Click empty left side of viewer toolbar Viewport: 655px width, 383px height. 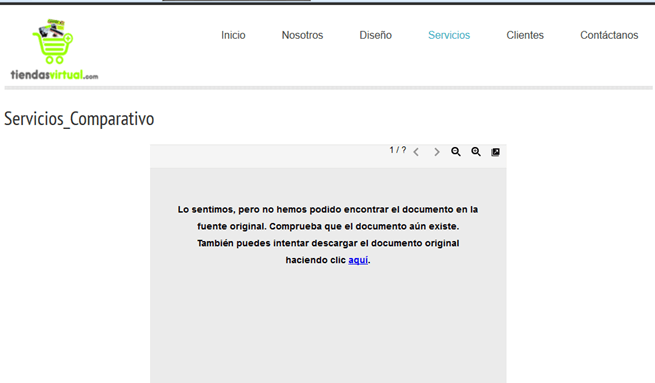(267, 156)
